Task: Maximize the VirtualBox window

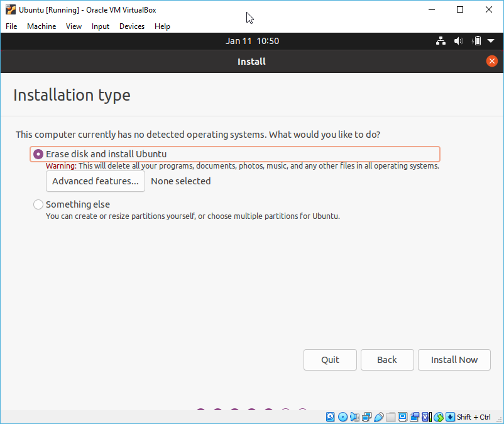Action: tap(460, 9)
